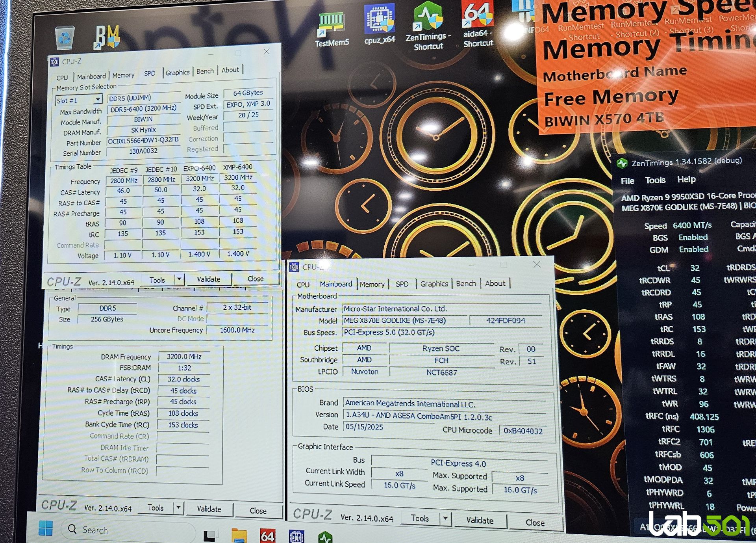Open Bench tab in SPD window
The height and width of the screenshot is (543, 756).
[x=205, y=71]
